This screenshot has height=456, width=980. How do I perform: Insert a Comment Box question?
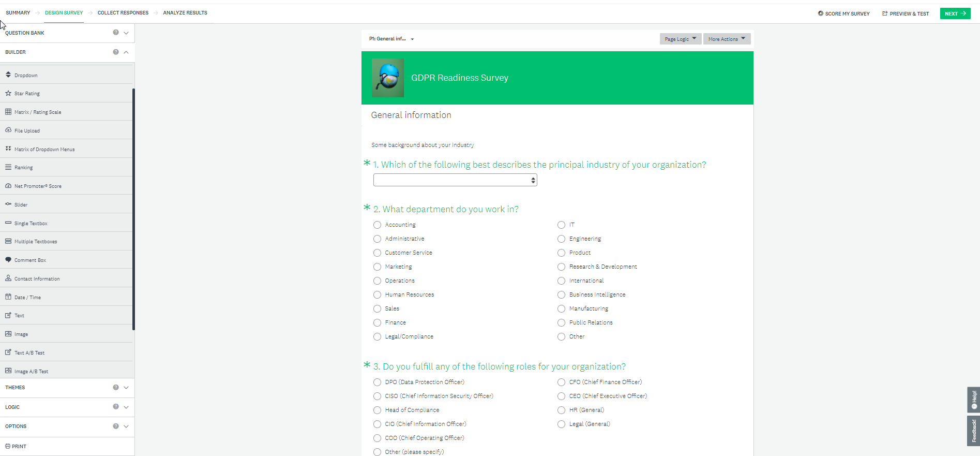(29, 260)
